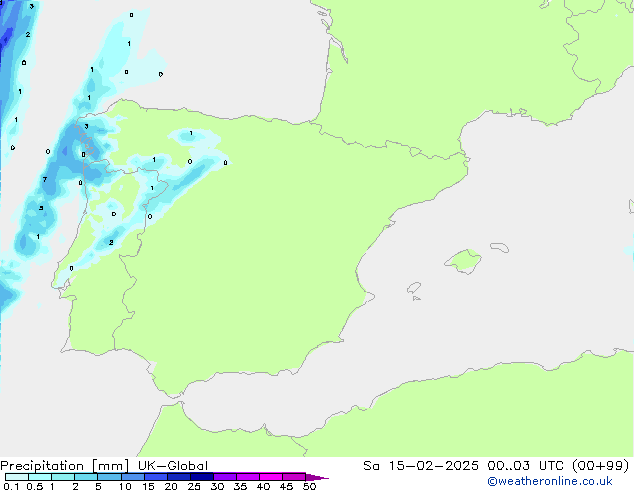
Task: Click the legend label '20'
Action: (x=171, y=486)
